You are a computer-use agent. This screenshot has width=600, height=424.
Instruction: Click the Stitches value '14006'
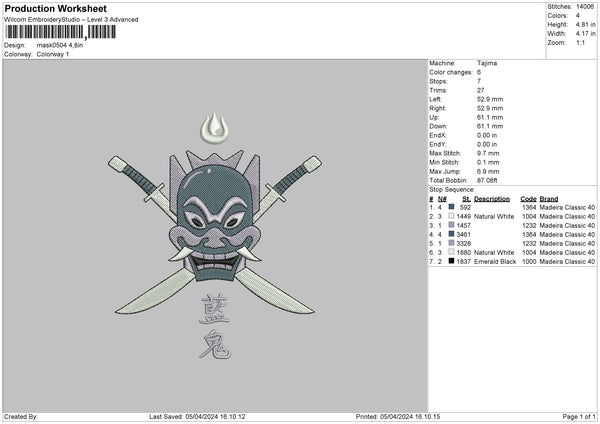585,7
